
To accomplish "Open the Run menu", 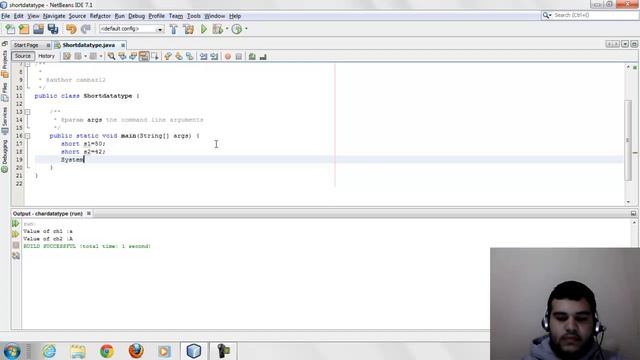I will point(120,16).
